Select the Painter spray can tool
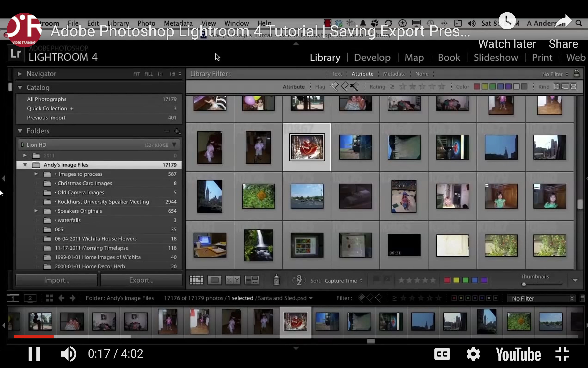588x368 pixels. [276, 280]
